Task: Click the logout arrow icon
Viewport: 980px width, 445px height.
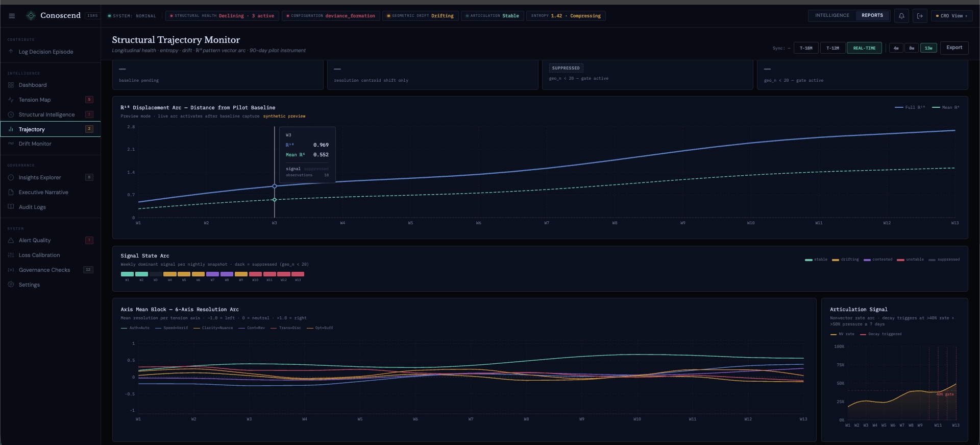Action: [x=920, y=16]
